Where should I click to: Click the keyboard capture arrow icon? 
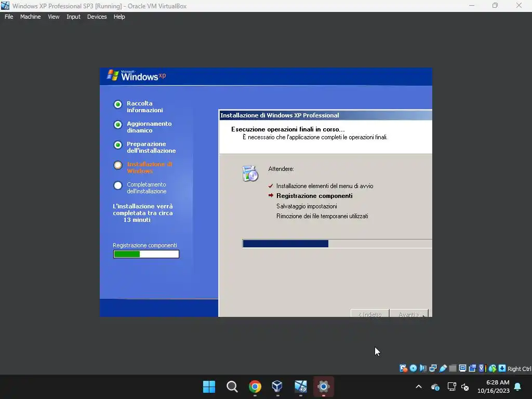pos(502,368)
